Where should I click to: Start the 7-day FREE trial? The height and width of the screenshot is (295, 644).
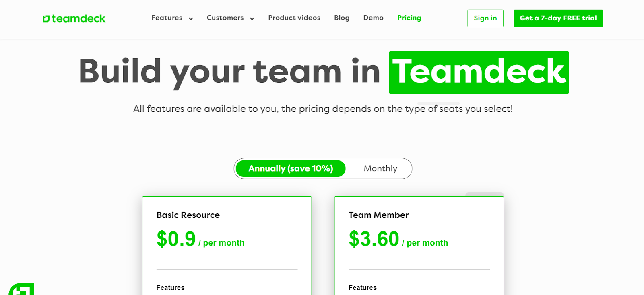point(558,18)
